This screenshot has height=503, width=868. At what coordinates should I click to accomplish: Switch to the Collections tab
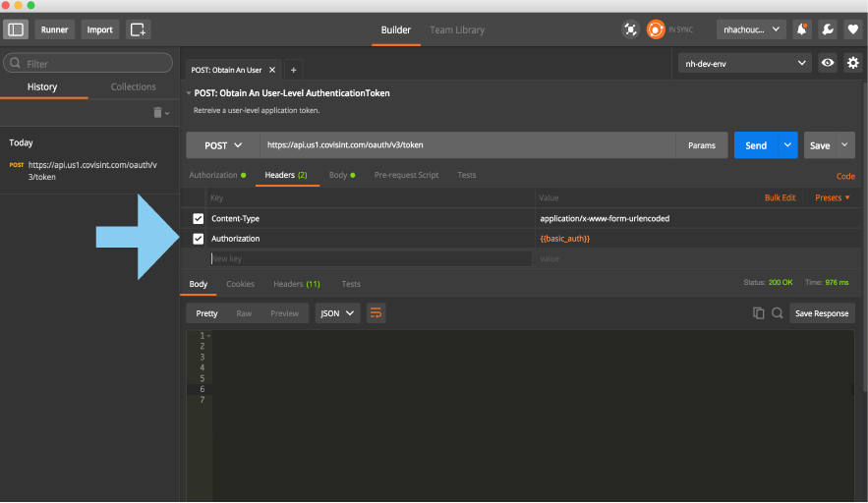tap(133, 86)
